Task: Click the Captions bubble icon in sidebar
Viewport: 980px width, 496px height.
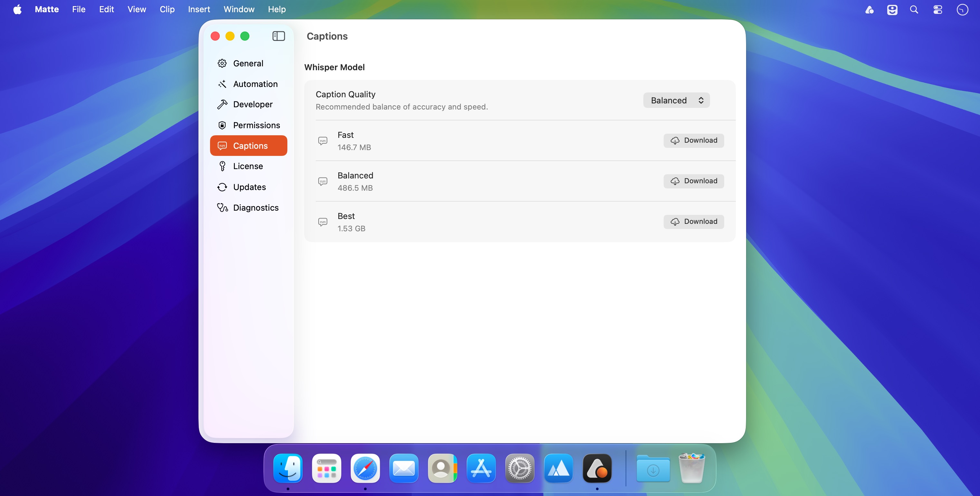Action: tap(222, 146)
